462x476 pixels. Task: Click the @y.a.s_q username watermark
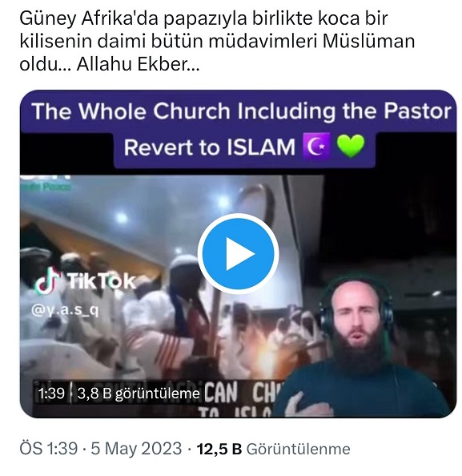65,311
